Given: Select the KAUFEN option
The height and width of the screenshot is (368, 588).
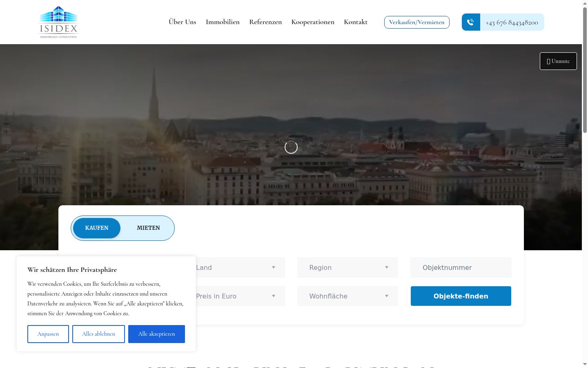Looking at the screenshot, I should pos(97,228).
